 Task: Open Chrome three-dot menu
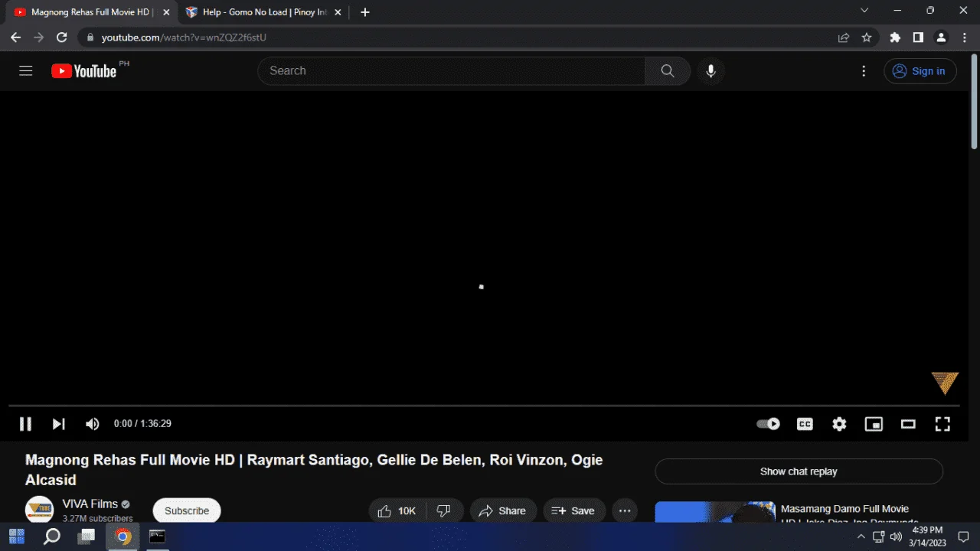point(964,37)
